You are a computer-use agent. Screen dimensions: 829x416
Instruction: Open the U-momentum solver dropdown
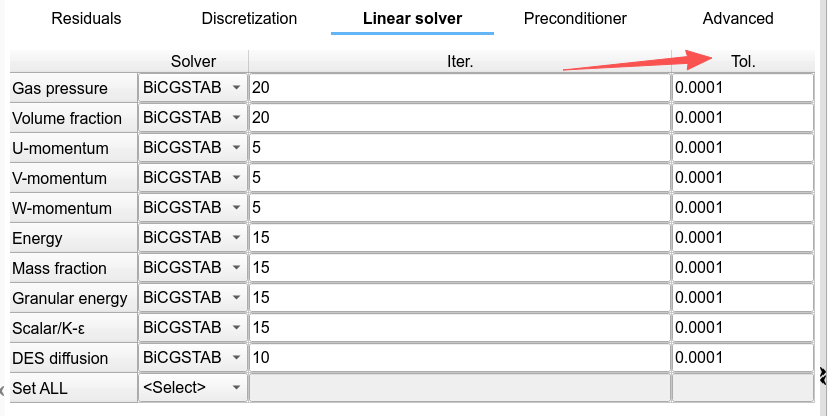coord(193,148)
